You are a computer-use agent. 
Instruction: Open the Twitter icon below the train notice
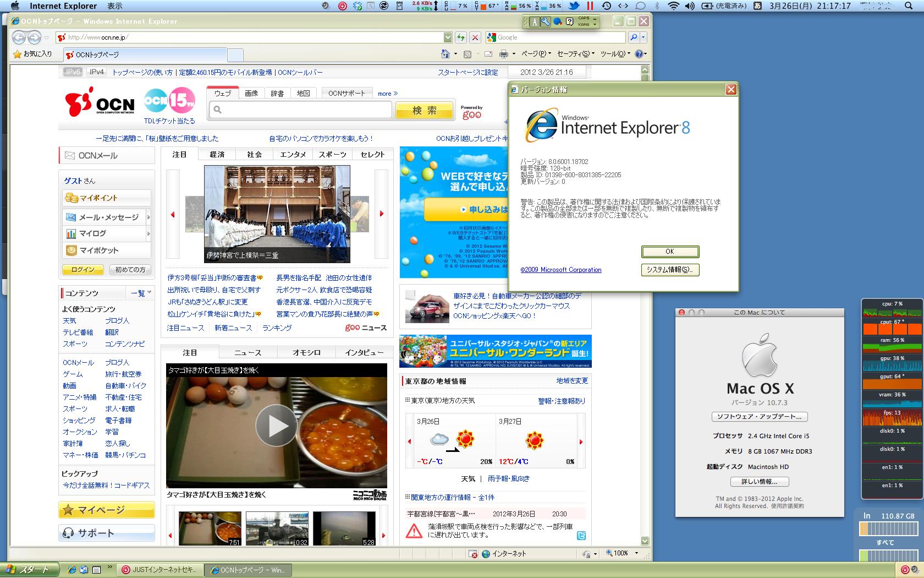[581, 536]
